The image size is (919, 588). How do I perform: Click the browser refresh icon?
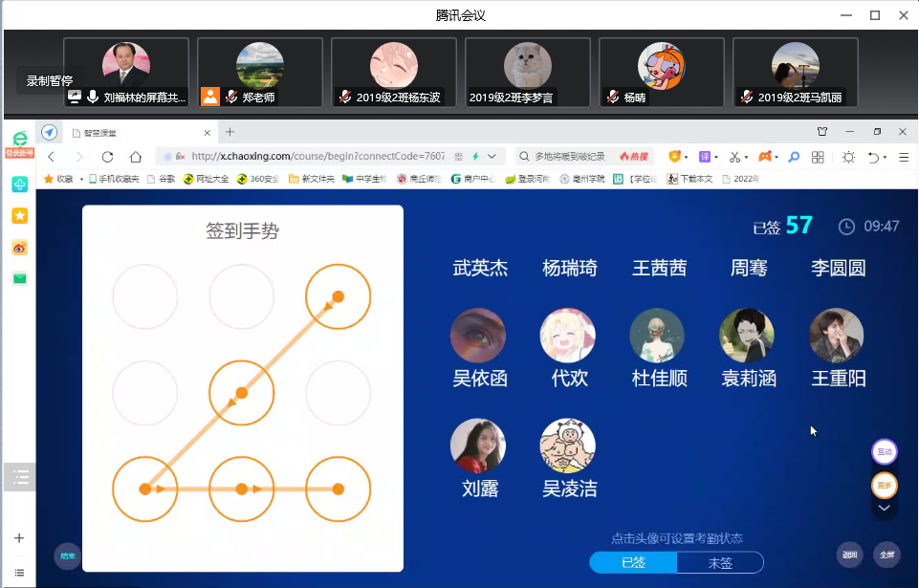pyautogui.click(x=107, y=157)
